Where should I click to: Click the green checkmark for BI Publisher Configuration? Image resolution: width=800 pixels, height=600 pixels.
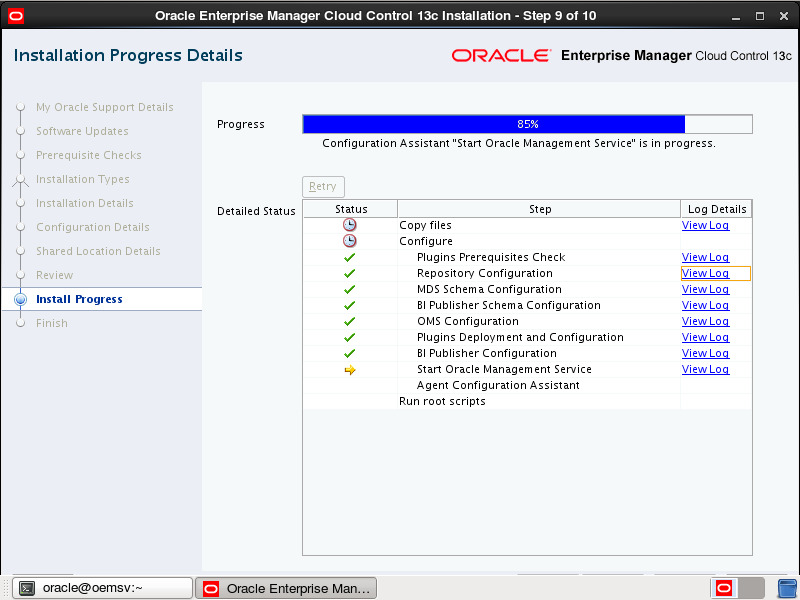(349, 353)
